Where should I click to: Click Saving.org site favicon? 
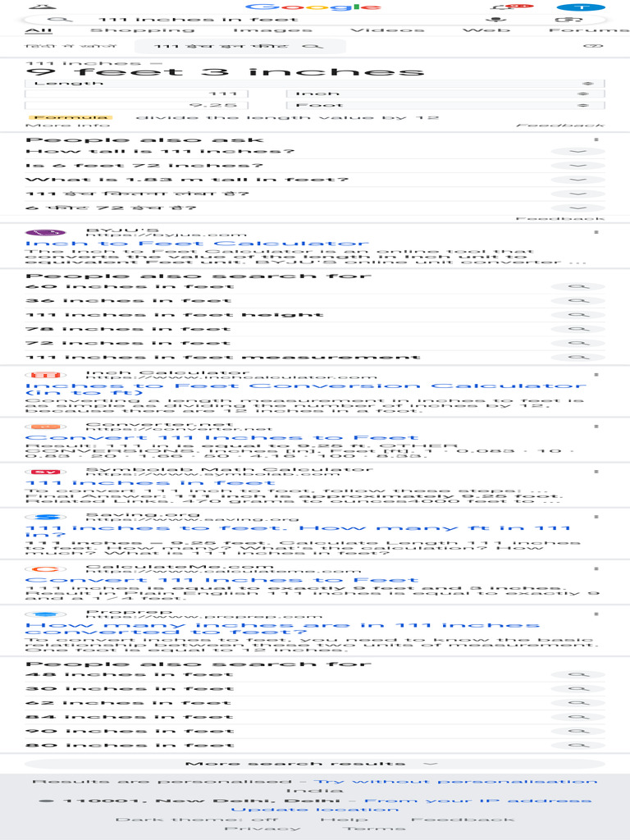(46, 517)
